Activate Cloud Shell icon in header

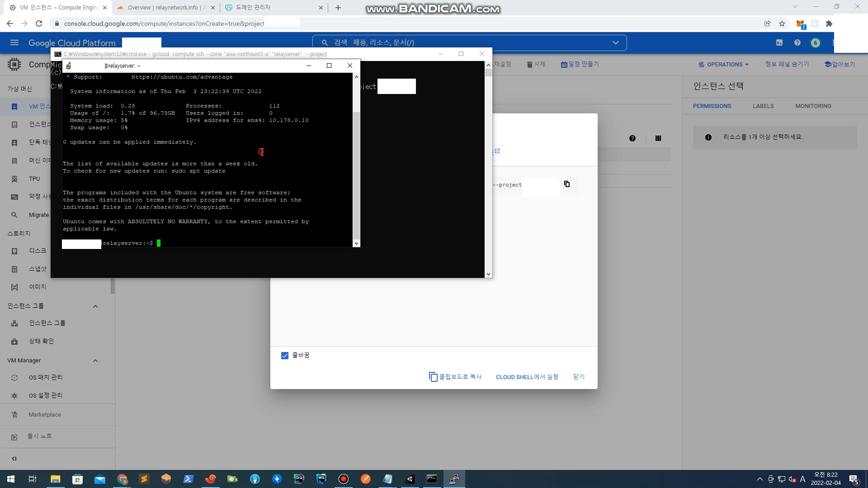point(779,42)
